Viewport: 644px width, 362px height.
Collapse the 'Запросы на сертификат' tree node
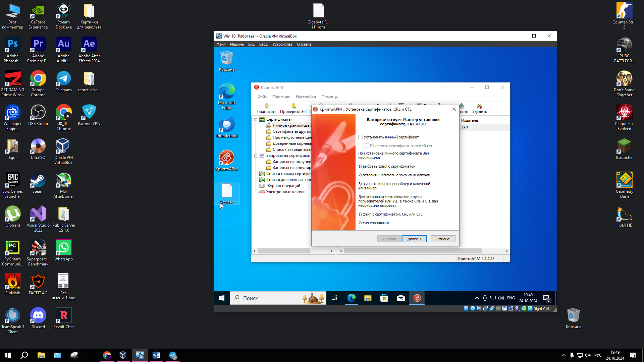pos(256,156)
